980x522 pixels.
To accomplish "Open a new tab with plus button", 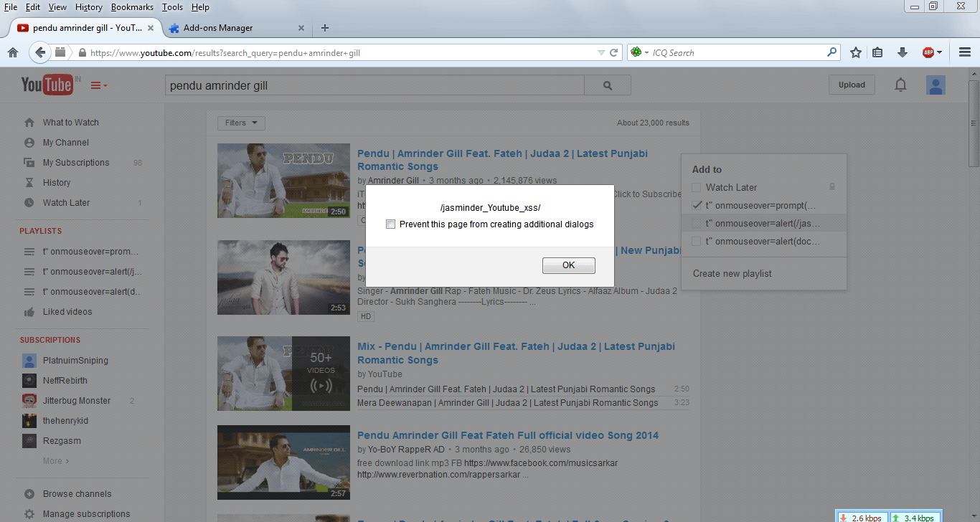I will pos(325,28).
